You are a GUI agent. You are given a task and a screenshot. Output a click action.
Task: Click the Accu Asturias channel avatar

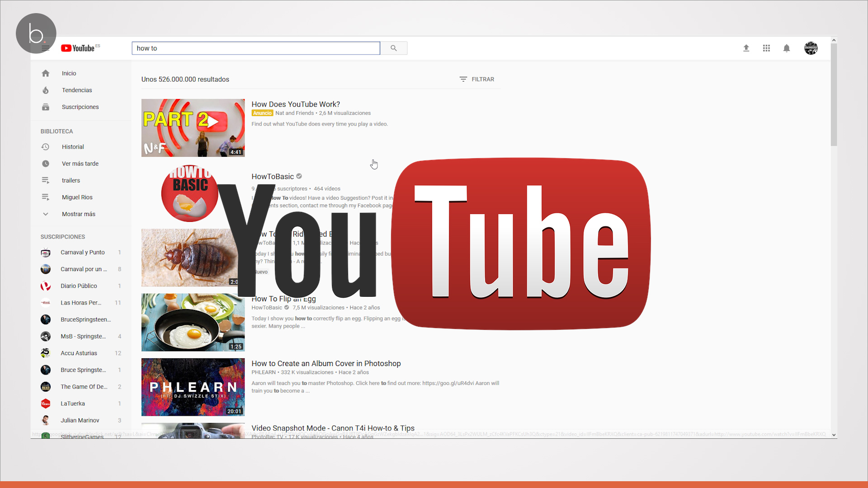46,353
